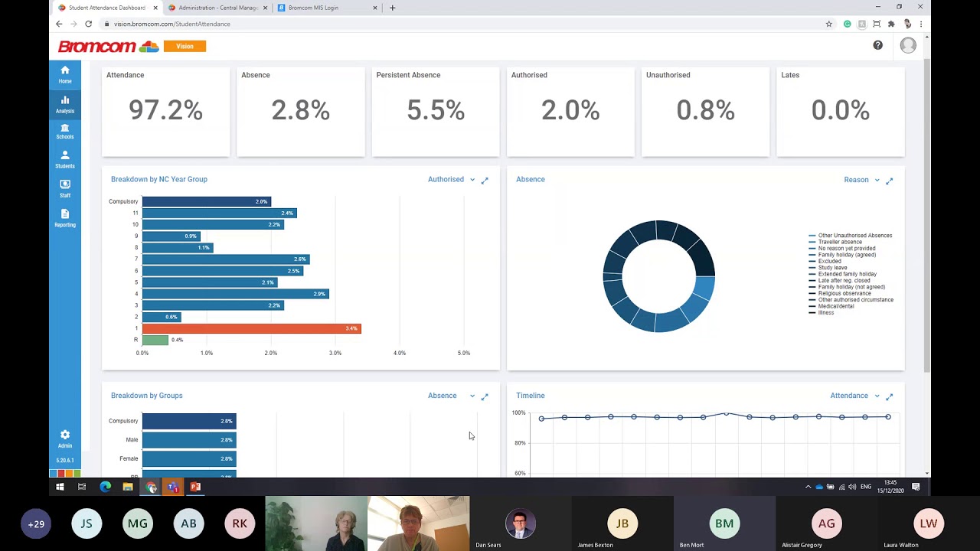Click the Authorised 2.0% card
980x551 pixels.
570,112
